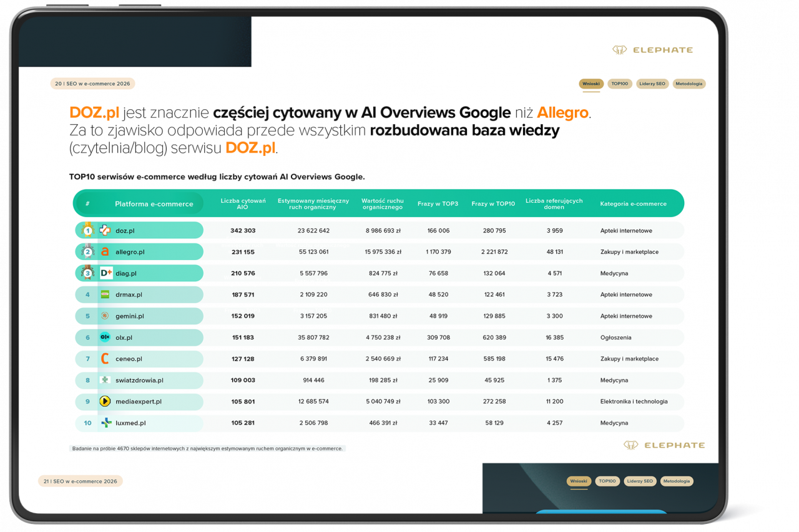The image size is (799, 532).
Task: Click the luxmed.pl cross logo icon
Action: point(106,423)
